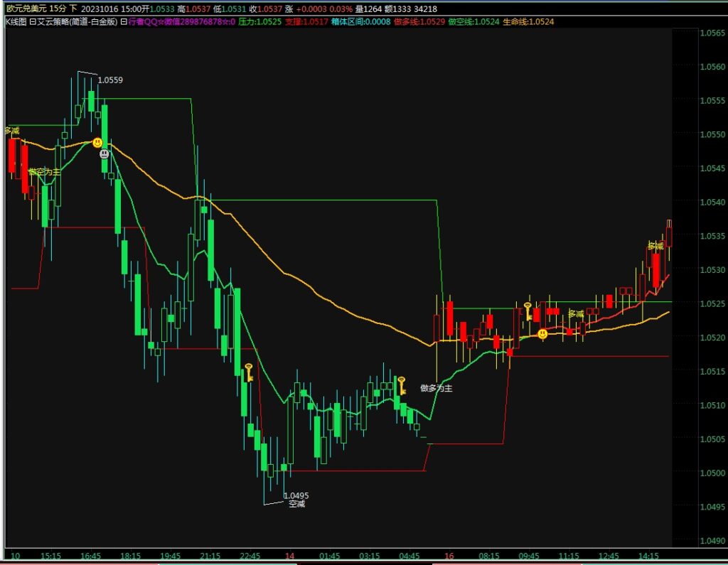Click the 1.0550 level on the price axis
Viewport: 728px width, 565px height.
click(x=712, y=134)
